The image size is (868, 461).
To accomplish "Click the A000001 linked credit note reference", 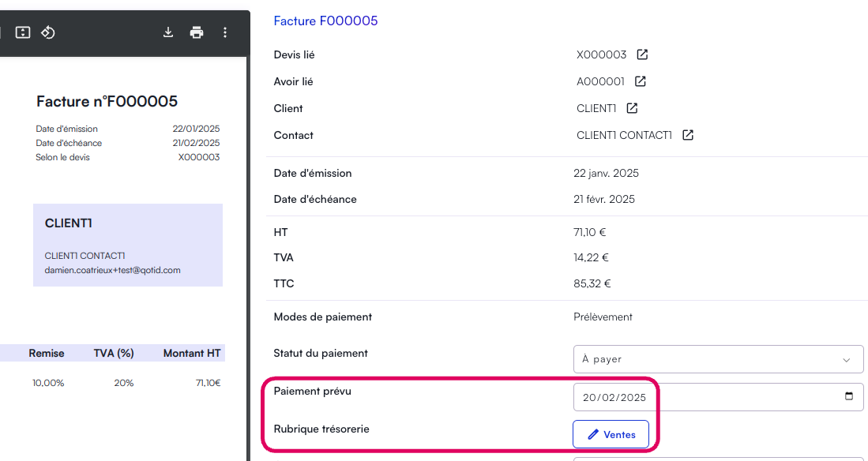I will tap(600, 82).
